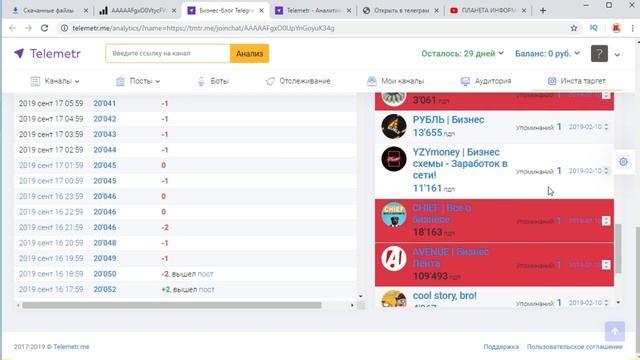
Task: Open the red browser extension icon
Action: pos(616,28)
